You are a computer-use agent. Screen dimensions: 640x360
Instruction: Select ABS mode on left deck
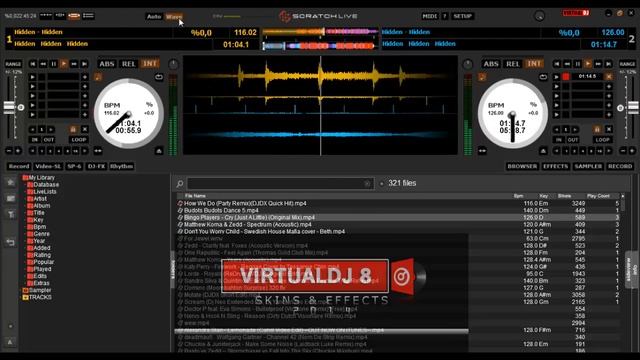(107, 64)
